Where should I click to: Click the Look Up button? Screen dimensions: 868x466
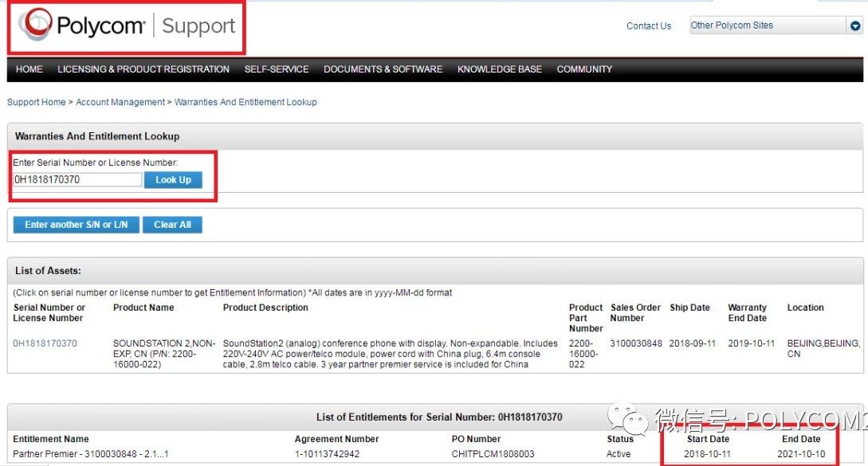coord(173,180)
